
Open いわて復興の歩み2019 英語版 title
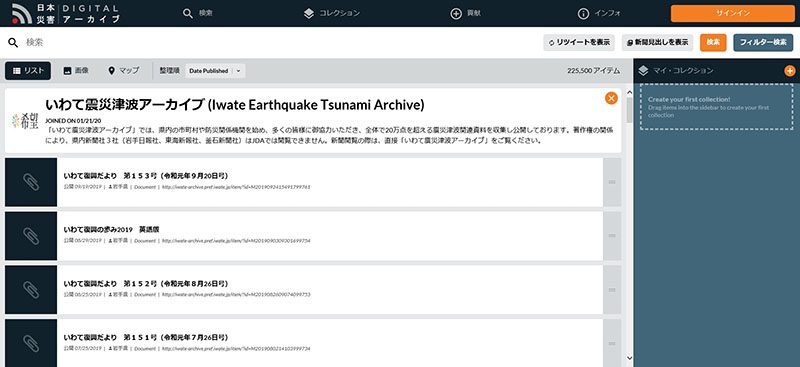pyautogui.click(x=111, y=230)
